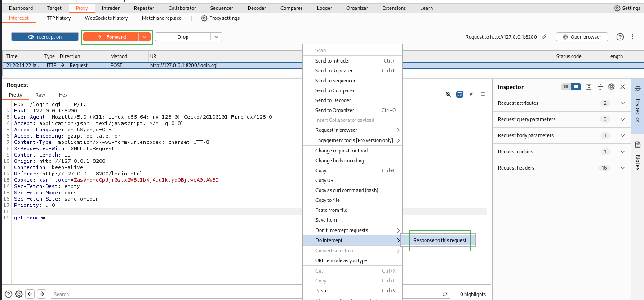Toggle show newline characters \n icon
The width and height of the screenshot is (644, 300).
click(471, 94)
